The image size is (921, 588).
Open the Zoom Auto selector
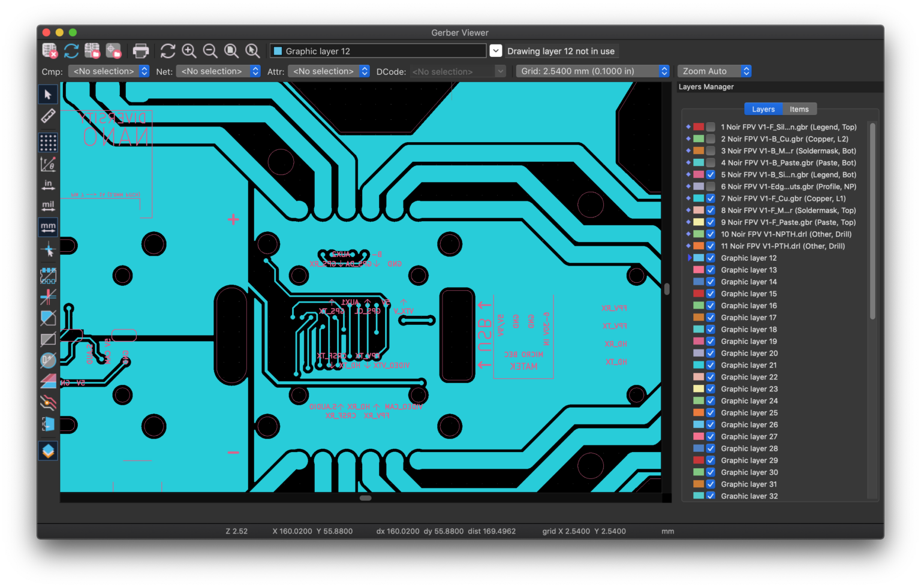pyautogui.click(x=714, y=71)
